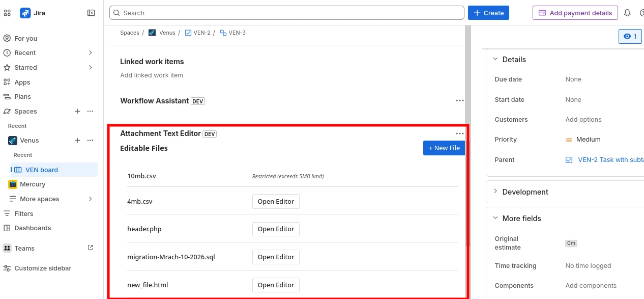Click the Create button

click(488, 13)
